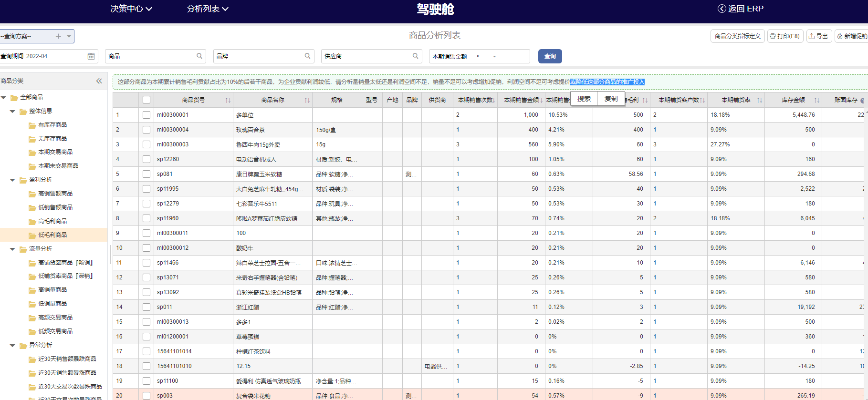Screen dimensions: 868x400
Task: Select 高毛利商品 in category tree
Action: click(52, 221)
